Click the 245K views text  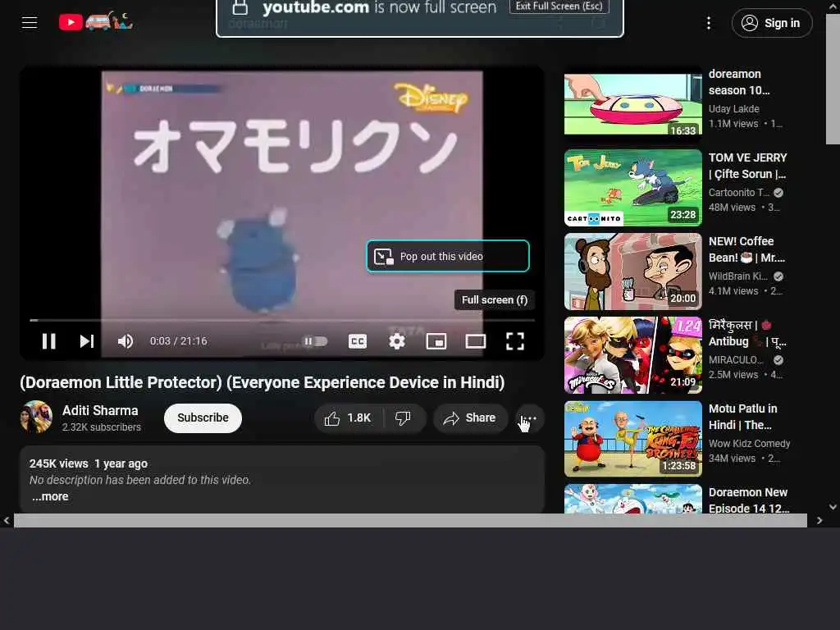[59, 463]
